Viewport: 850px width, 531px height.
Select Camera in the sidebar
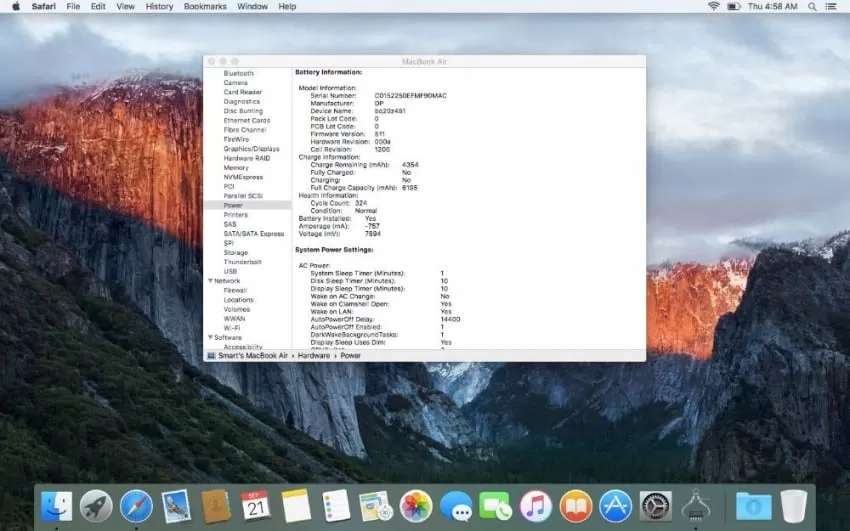235,82
